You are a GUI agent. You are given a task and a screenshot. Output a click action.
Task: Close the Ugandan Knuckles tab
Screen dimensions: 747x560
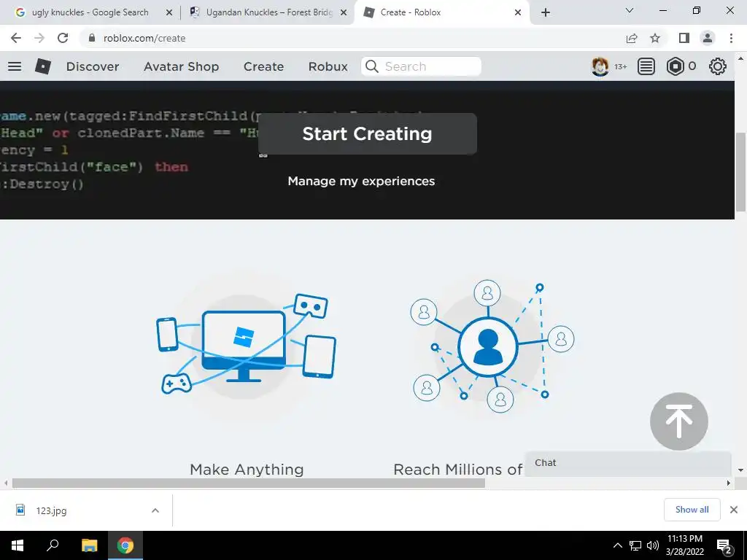pos(344,12)
